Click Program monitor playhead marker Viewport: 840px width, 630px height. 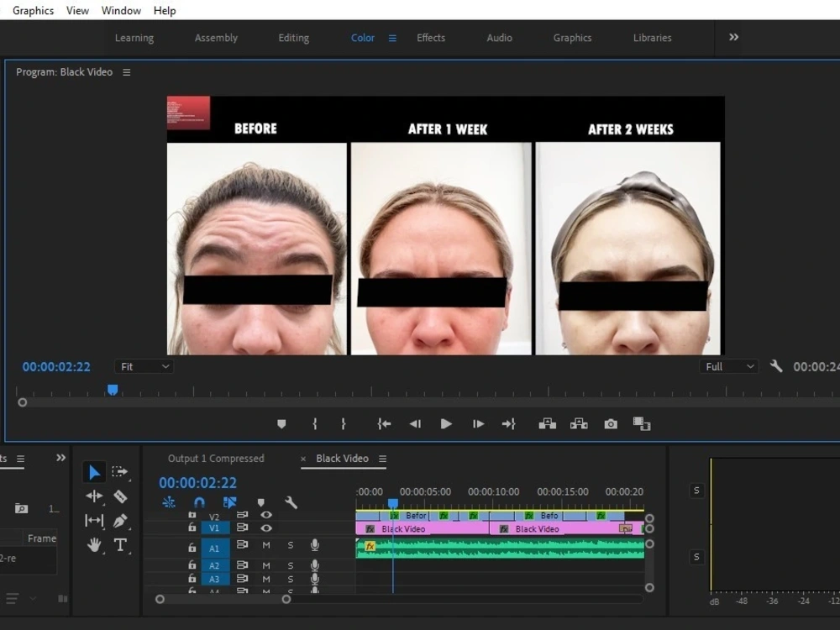pyautogui.click(x=113, y=390)
